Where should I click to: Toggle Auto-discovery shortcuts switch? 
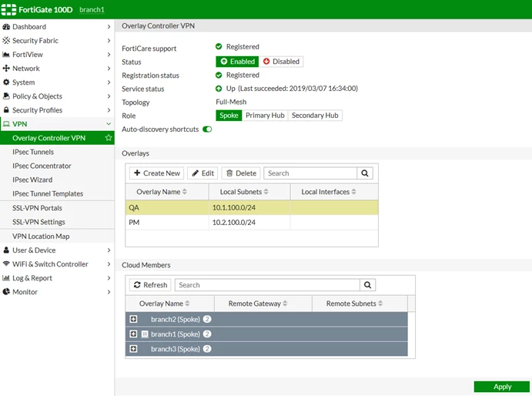(207, 129)
